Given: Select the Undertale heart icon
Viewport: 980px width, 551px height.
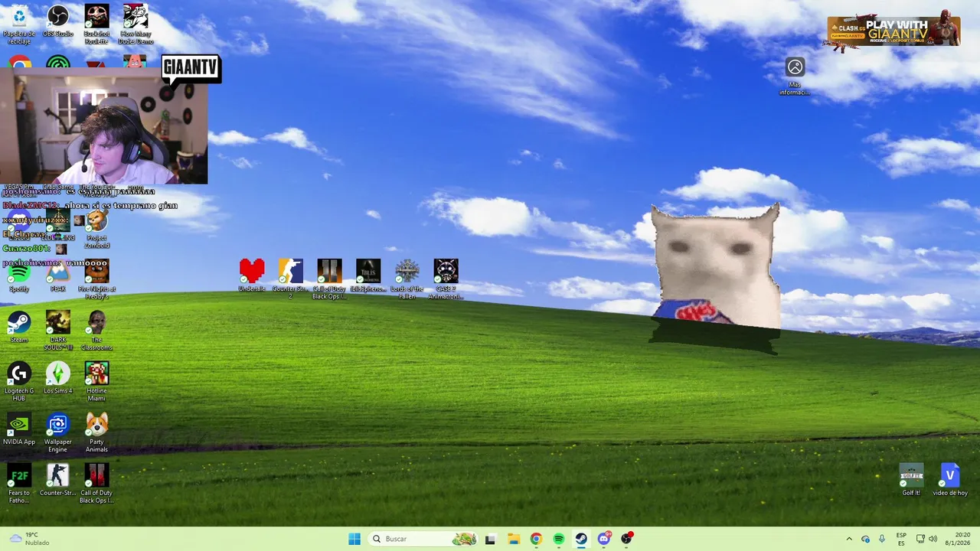Looking at the screenshot, I should 252,275.
